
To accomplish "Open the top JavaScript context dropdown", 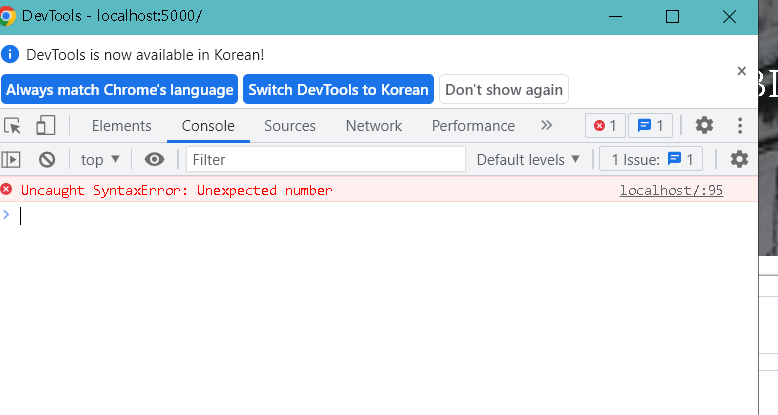I will point(100,159).
